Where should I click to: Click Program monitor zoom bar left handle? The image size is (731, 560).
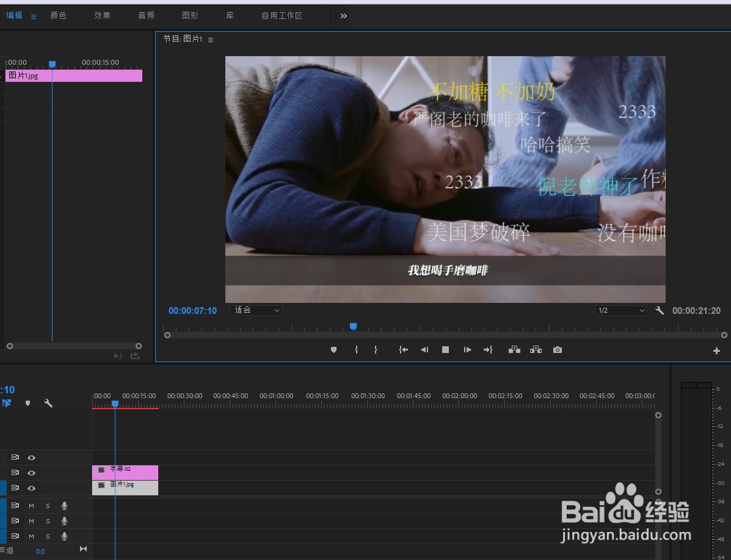tap(167, 335)
